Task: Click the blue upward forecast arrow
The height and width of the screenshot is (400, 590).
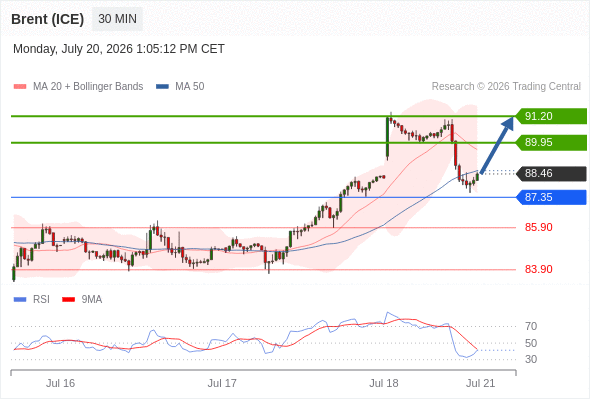Action: click(497, 145)
